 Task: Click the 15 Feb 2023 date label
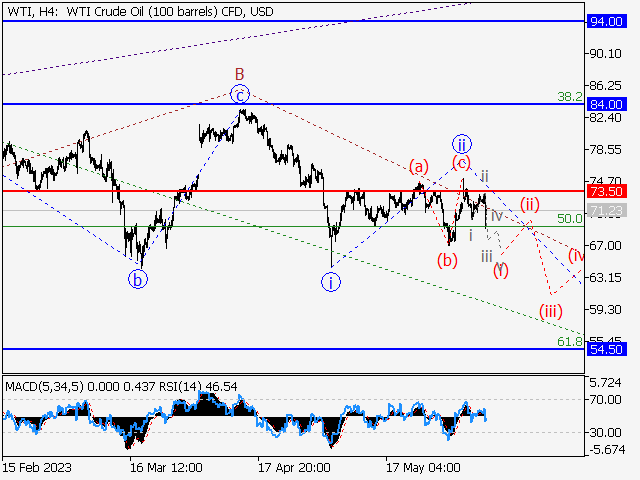tap(37, 467)
